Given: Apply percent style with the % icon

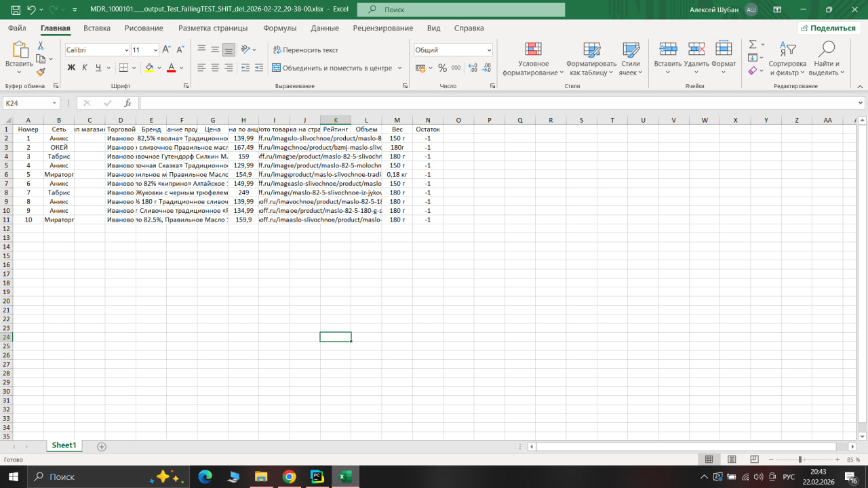Looking at the screenshot, I should pyautogui.click(x=442, y=68).
